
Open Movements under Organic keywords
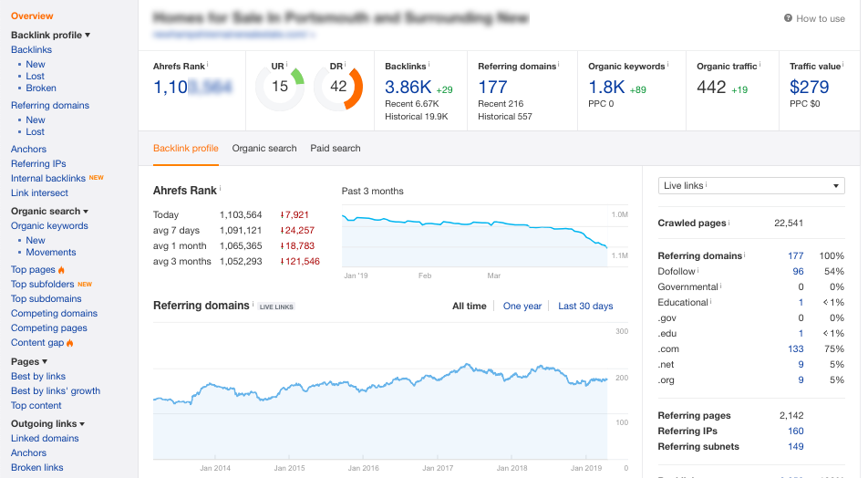[51, 253]
